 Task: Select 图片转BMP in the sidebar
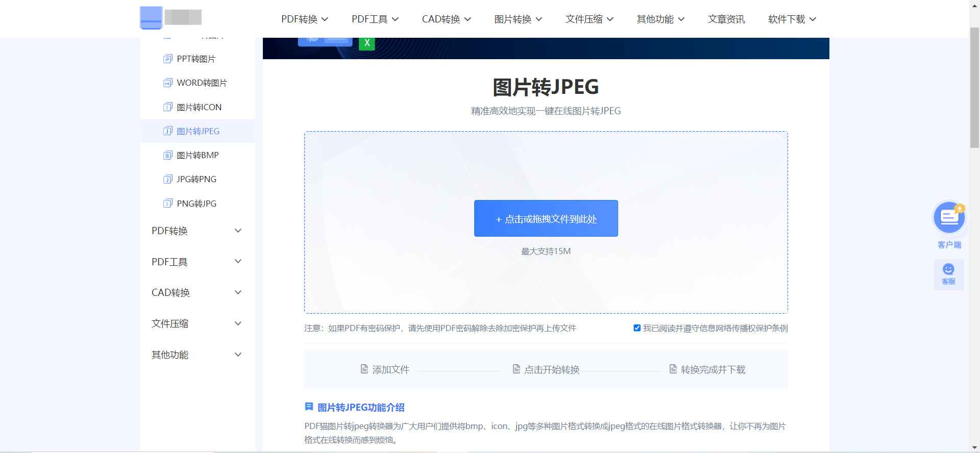(198, 155)
